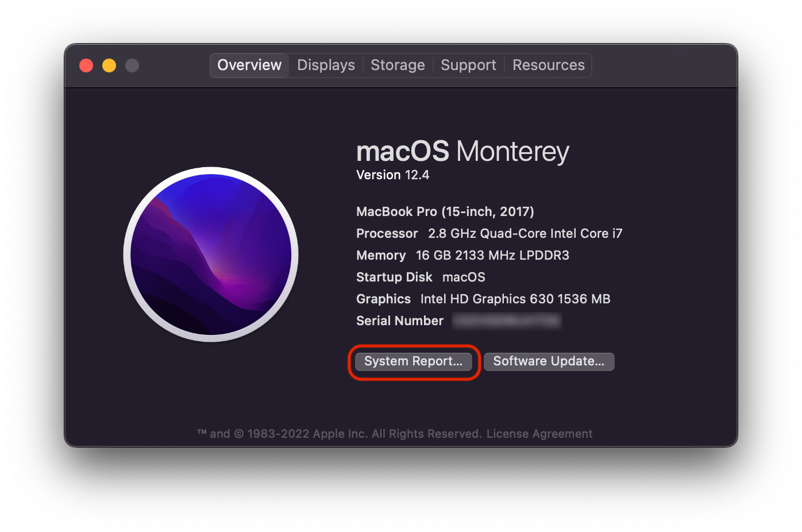The width and height of the screenshot is (802, 532).
Task: Click the Intel HD Graphics 630 line
Action: click(x=483, y=299)
